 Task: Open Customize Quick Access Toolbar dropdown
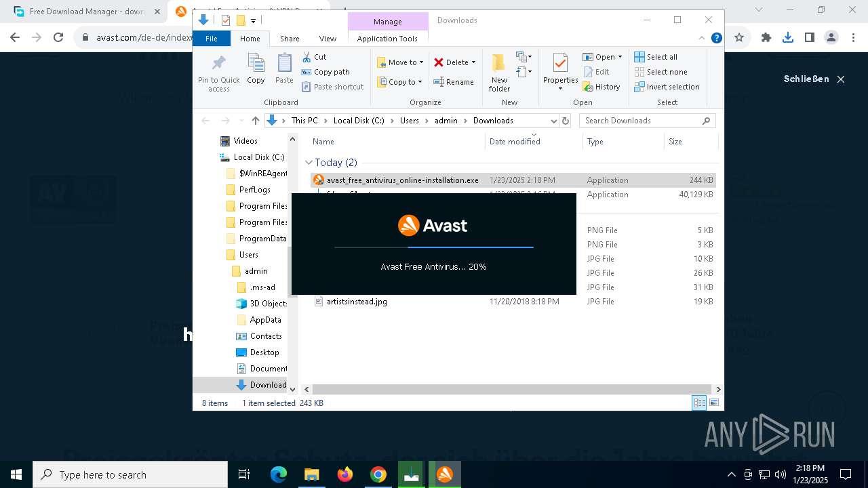point(253,21)
